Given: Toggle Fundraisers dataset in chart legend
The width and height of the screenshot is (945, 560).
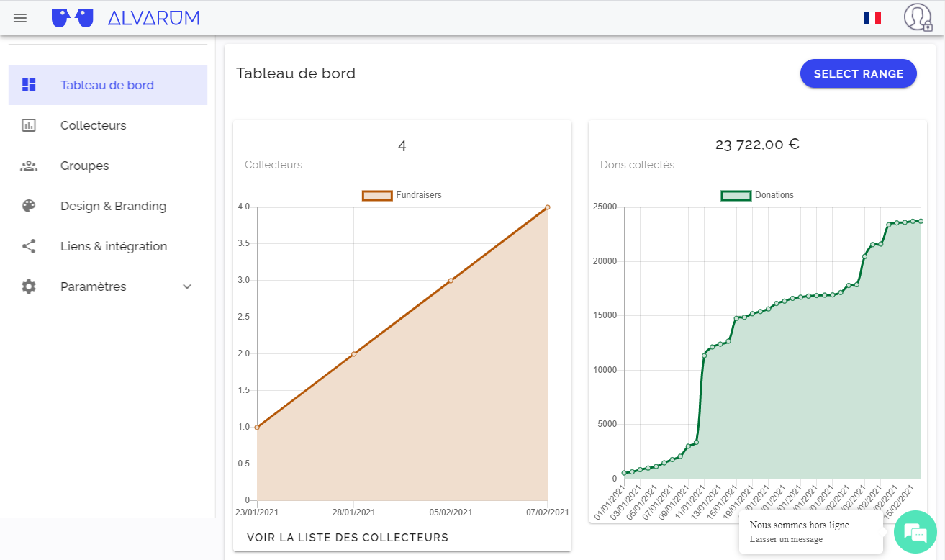Looking at the screenshot, I should click(x=402, y=195).
